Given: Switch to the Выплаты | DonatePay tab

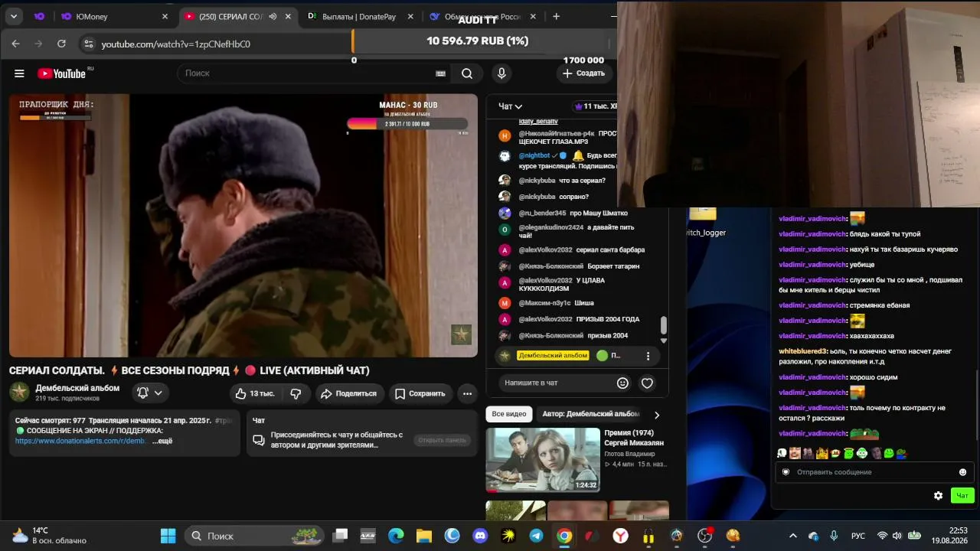Looking at the screenshot, I should [x=360, y=16].
